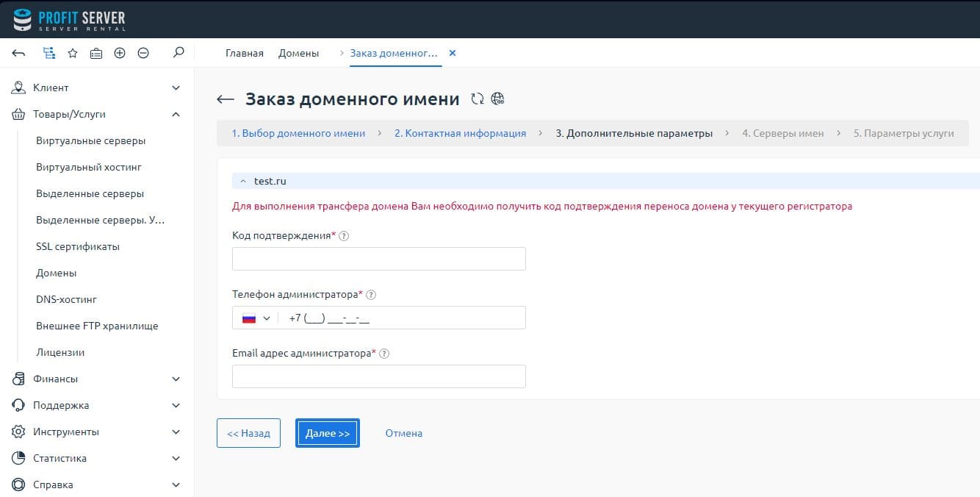Open the help hint for Код подтверждения
This screenshot has width=980, height=497.
344,236
